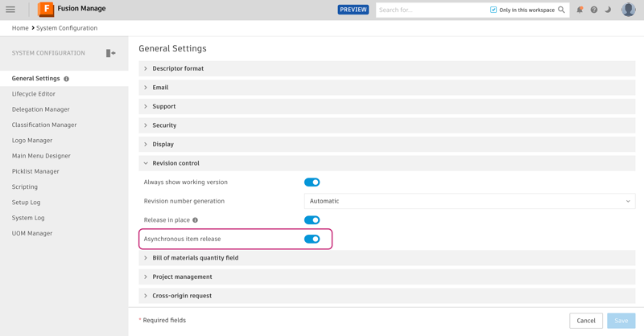644x336 pixels.
Task: Click the PREVIEW badge
Action: pyautogui.click(x=353, y=10)
